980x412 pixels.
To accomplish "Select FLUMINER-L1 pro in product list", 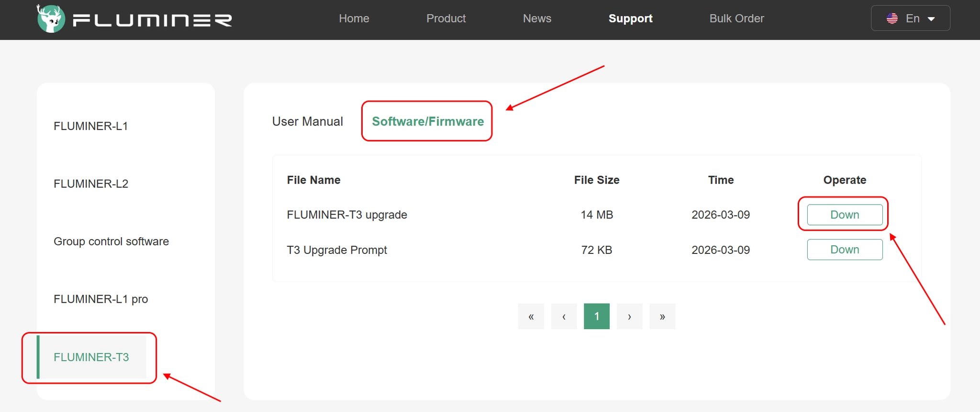I will (101, 299).
